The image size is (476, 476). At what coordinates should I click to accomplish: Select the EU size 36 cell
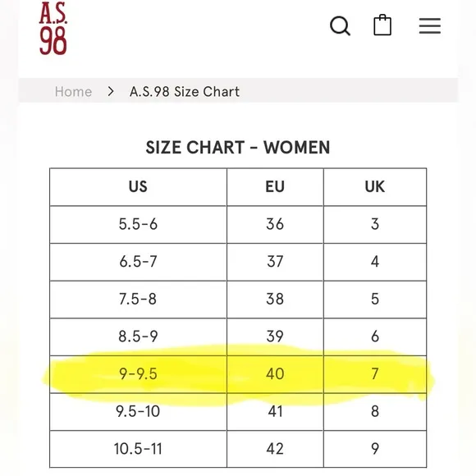pyautogui.click(x=275, y=224)
